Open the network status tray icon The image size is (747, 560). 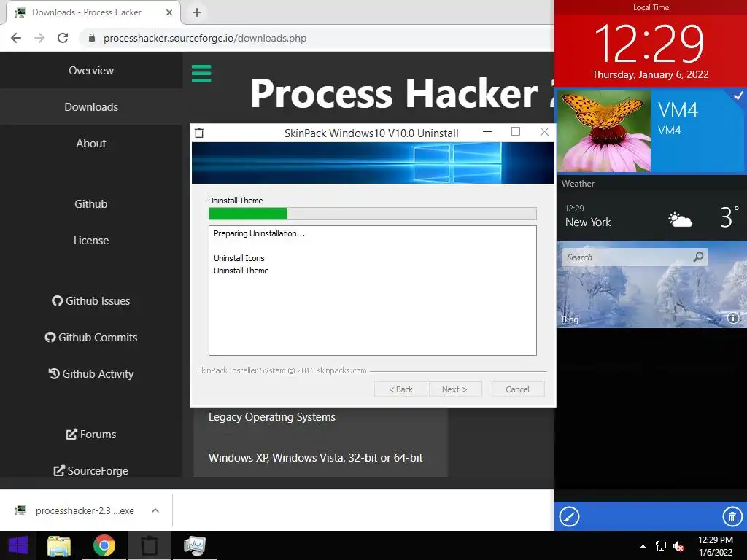(x=661, y=546)
